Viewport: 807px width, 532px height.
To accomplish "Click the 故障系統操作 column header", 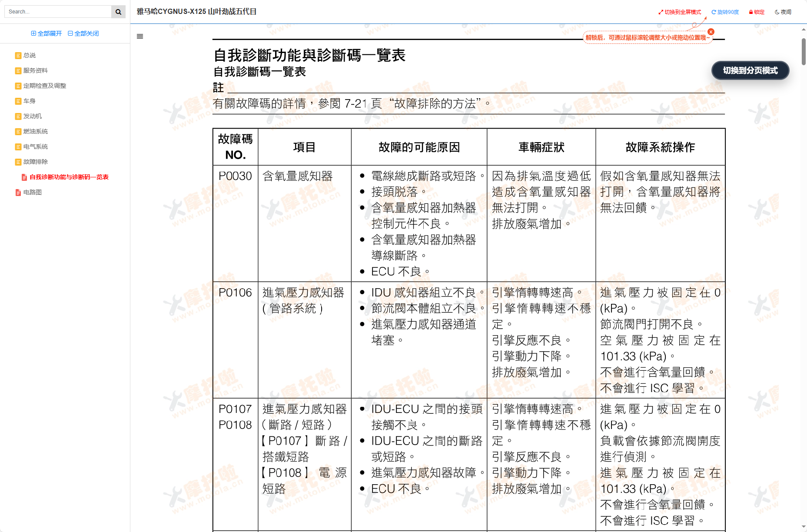I will pyautogui.click(x=660, y=147).
